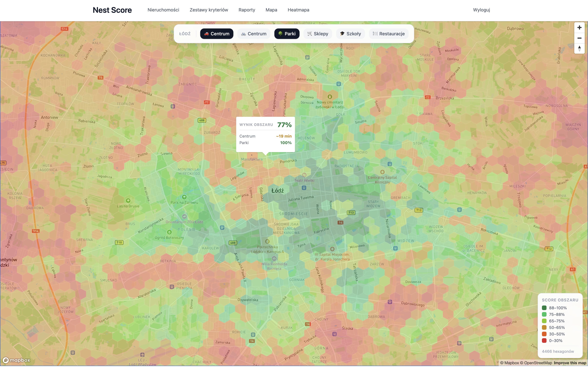Switch to the Mapa view
This screenshot has width=588, height=367.
[x=271, y=10]
